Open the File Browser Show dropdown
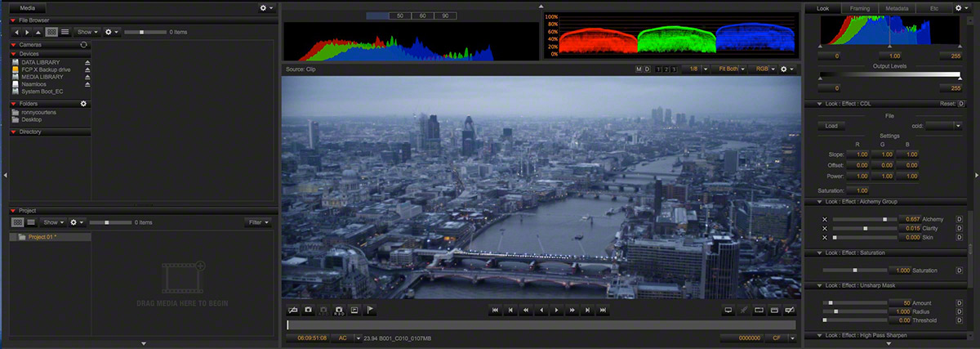The width and height of the screenshot is (980, 349). (87, 31)
